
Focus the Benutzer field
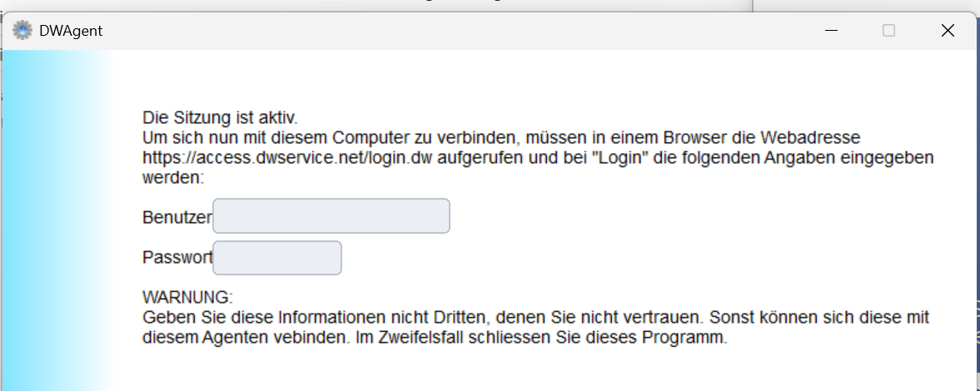331,216
